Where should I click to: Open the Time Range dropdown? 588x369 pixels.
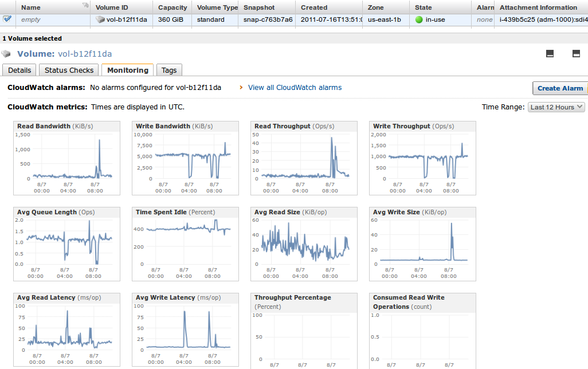(x=556, y=107)
